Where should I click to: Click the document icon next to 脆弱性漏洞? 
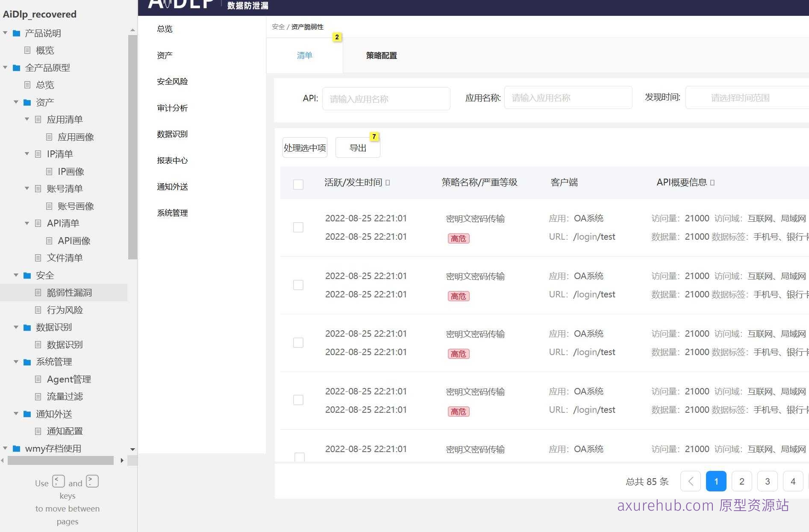[x=38, y=292]
